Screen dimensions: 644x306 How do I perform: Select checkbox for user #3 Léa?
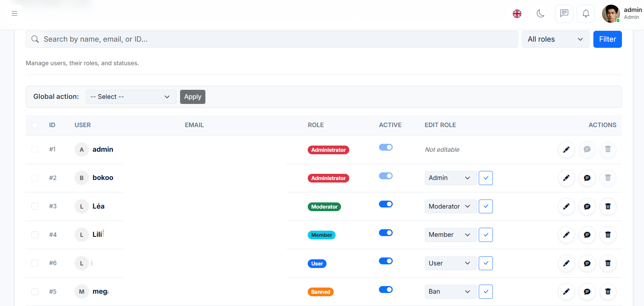(35, 206)
